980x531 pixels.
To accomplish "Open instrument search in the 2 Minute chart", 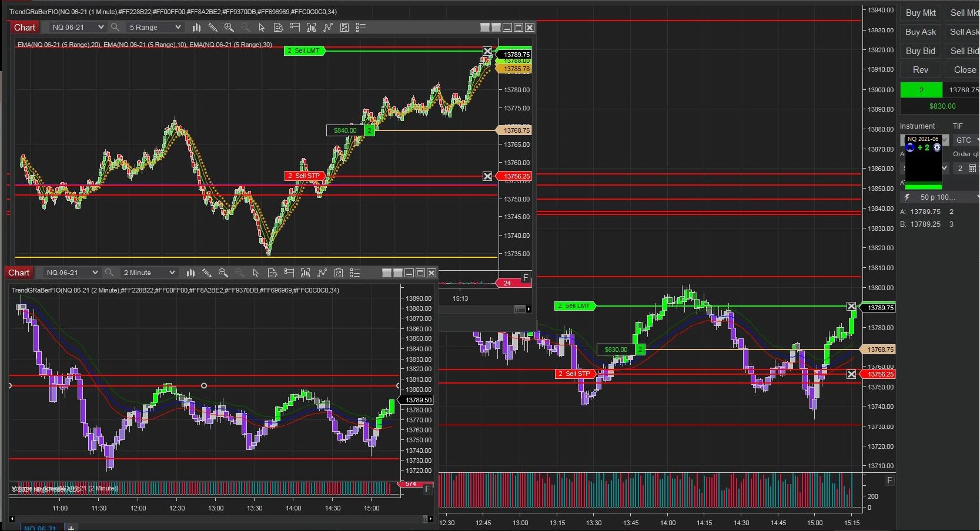I will [x=109, y=273].
